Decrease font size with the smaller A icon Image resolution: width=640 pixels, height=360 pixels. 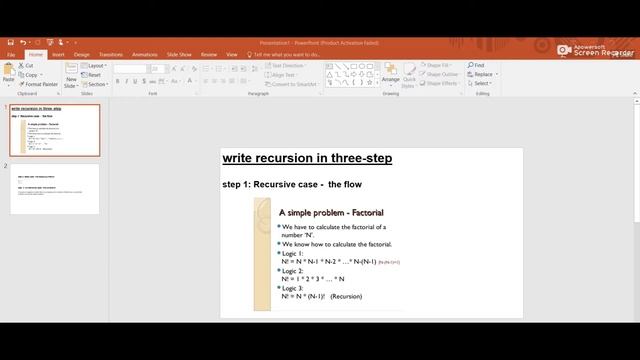coord(183,69)
